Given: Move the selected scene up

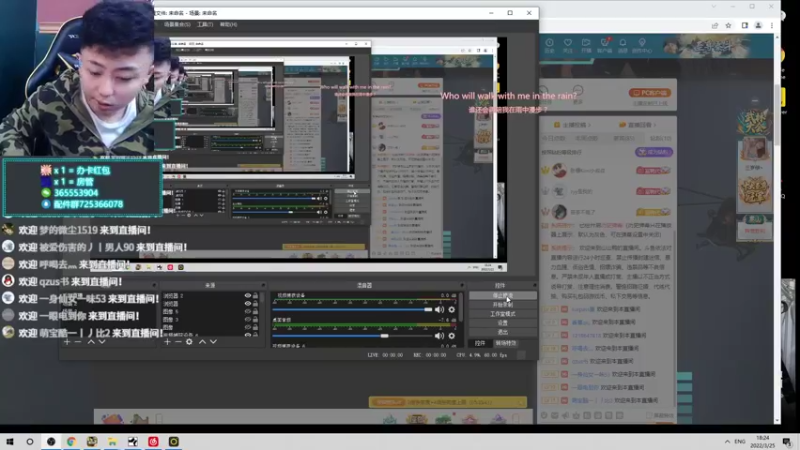Looking at the screenshot, I should (x=91, y=341).
